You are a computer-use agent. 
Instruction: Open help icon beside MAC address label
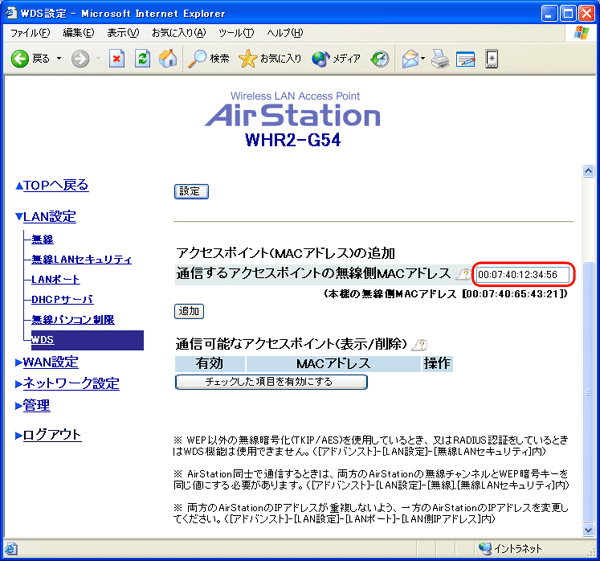click(464, 274)
